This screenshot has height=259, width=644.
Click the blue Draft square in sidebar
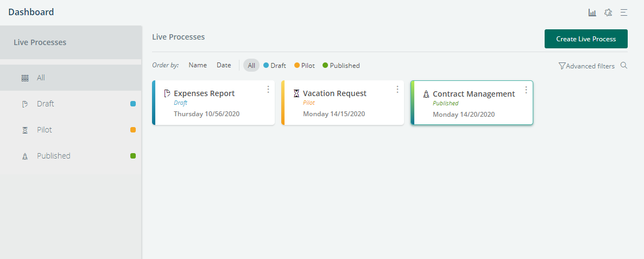point(133,104)
